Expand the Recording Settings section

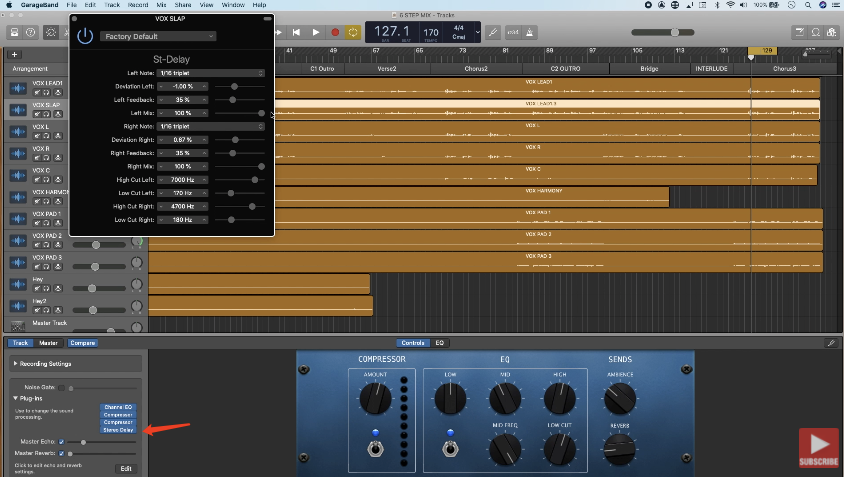click(15, 364)
